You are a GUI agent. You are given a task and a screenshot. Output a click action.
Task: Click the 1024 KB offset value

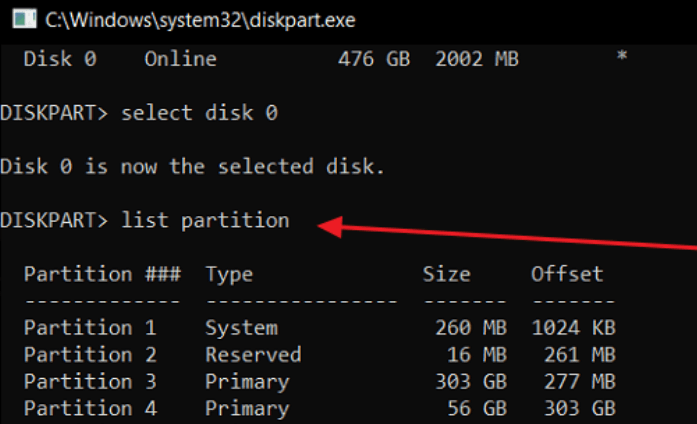click(x=573, y=328)
